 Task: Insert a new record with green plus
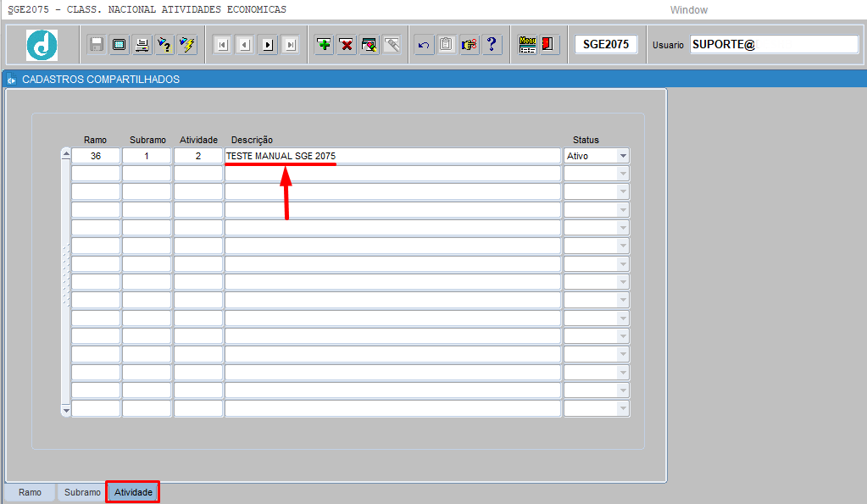pos(324,45)
